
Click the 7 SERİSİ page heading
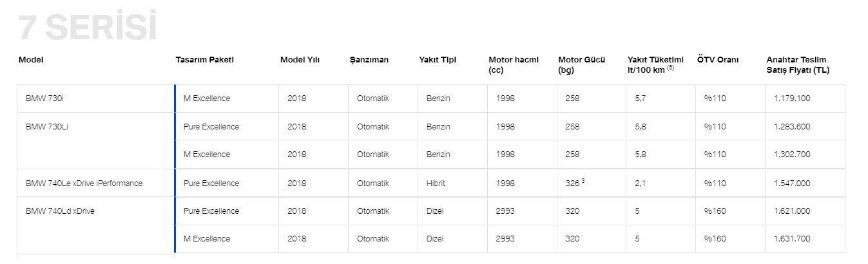[x=88, y=28]
